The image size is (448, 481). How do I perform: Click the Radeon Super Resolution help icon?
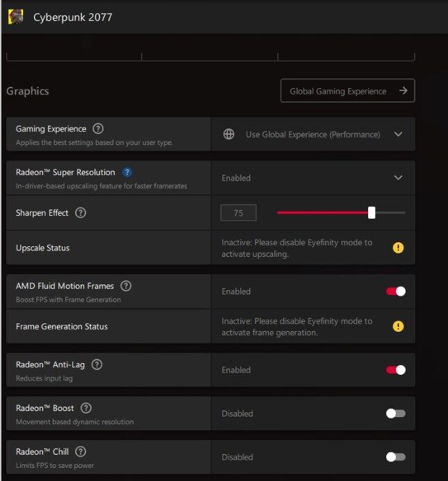(127, 172)
